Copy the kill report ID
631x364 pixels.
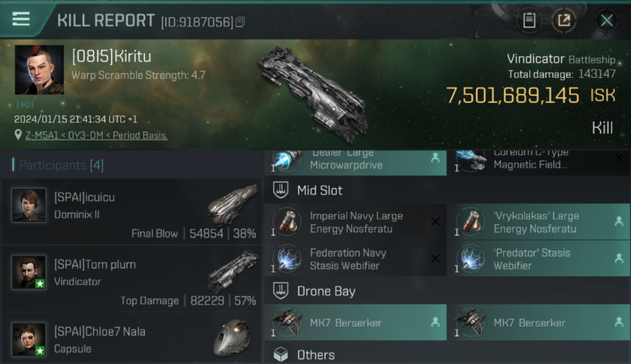[240, 22]
